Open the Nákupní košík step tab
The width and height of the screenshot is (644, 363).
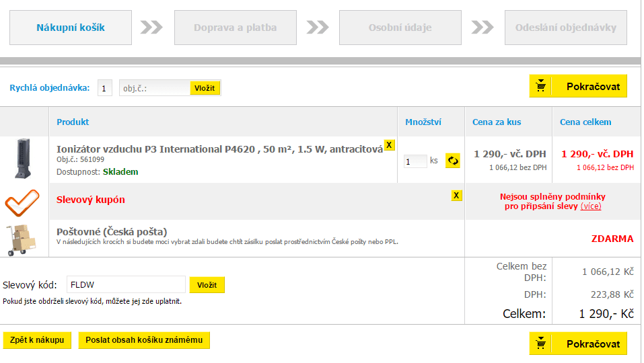(71, 28)
